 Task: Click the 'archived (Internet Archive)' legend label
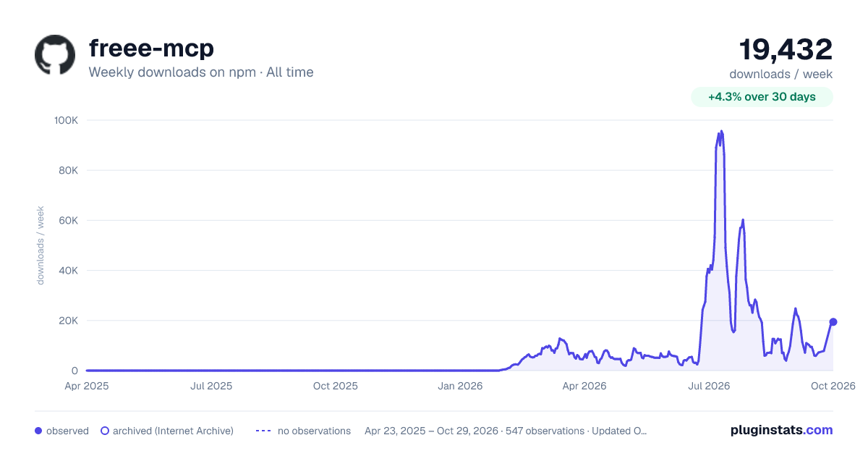coord(173,431)
